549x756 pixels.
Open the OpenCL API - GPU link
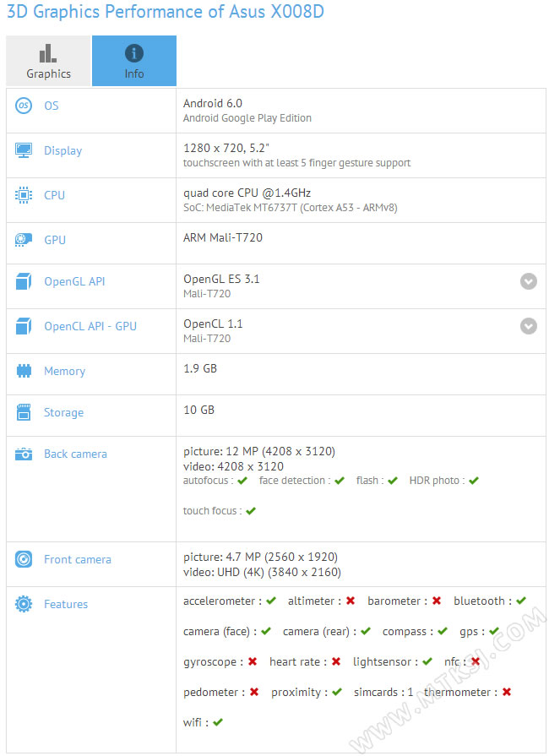pyautogui.click(x=90, y=326)
